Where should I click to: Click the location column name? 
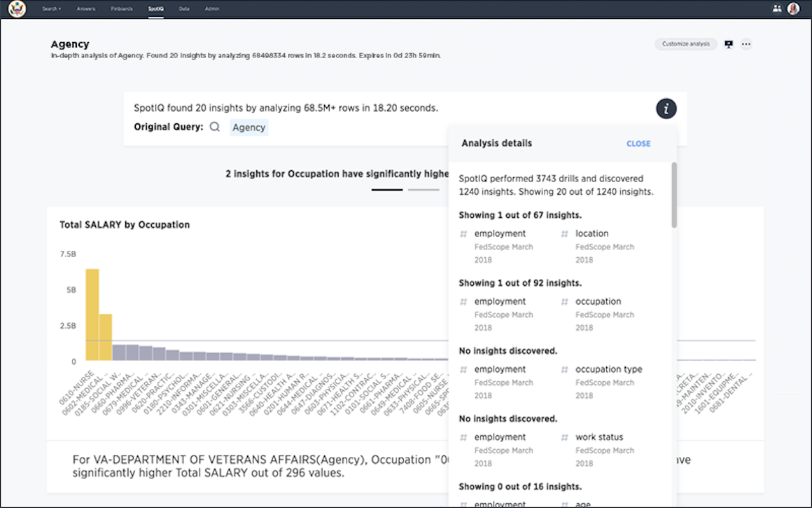point(592,234)
